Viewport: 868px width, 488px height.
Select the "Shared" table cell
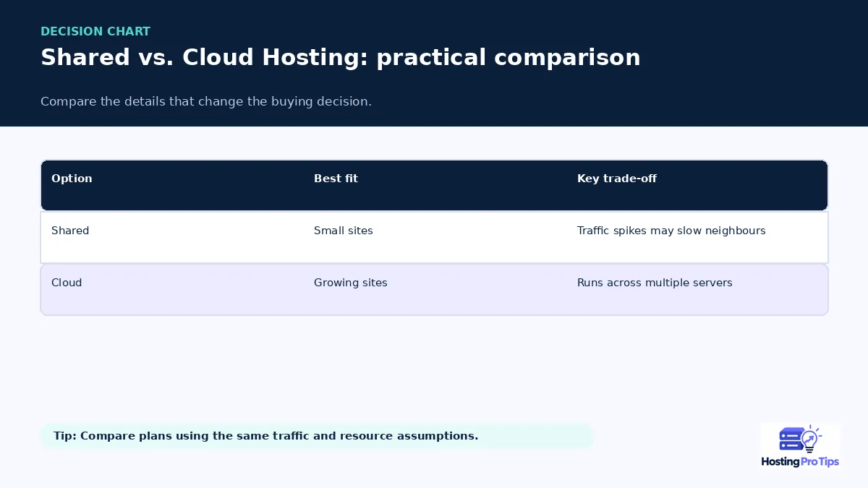pos(70,231)
